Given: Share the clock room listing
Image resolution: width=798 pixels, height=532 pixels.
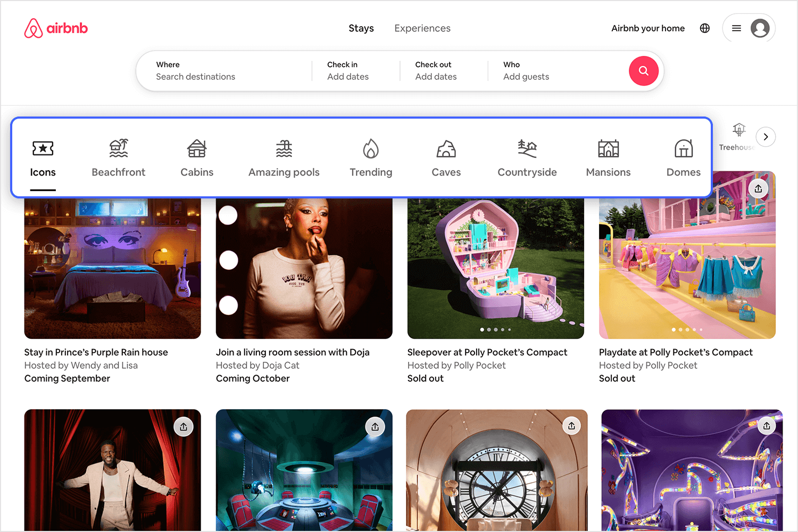Looking at the screenshot, I should [571, 426].
